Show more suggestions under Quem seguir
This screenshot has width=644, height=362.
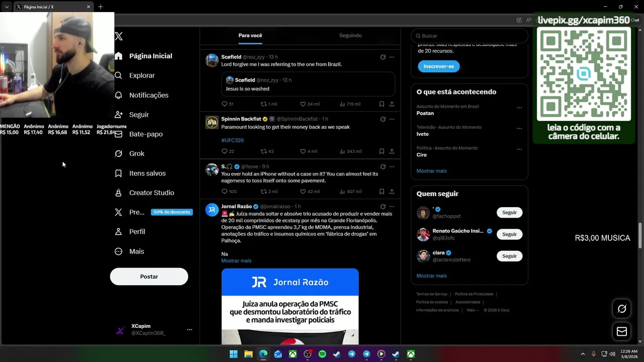[432, 276]
